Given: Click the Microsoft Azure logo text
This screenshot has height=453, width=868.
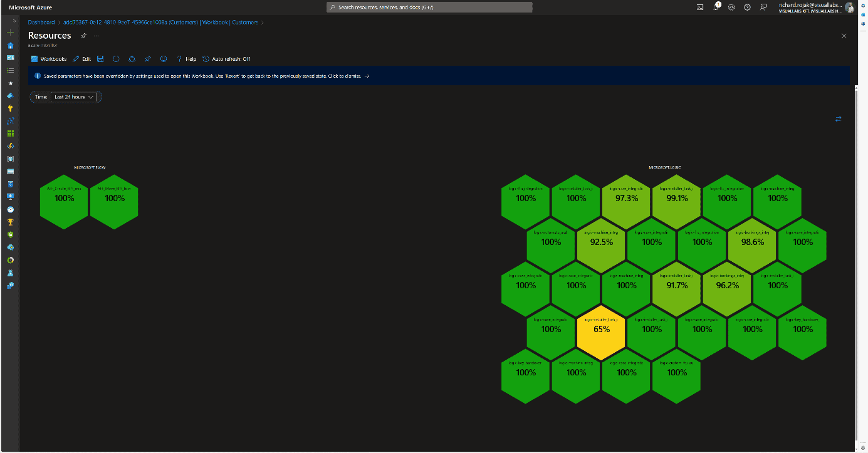Looking at the screenshot, I should click(x=31, y=8).
